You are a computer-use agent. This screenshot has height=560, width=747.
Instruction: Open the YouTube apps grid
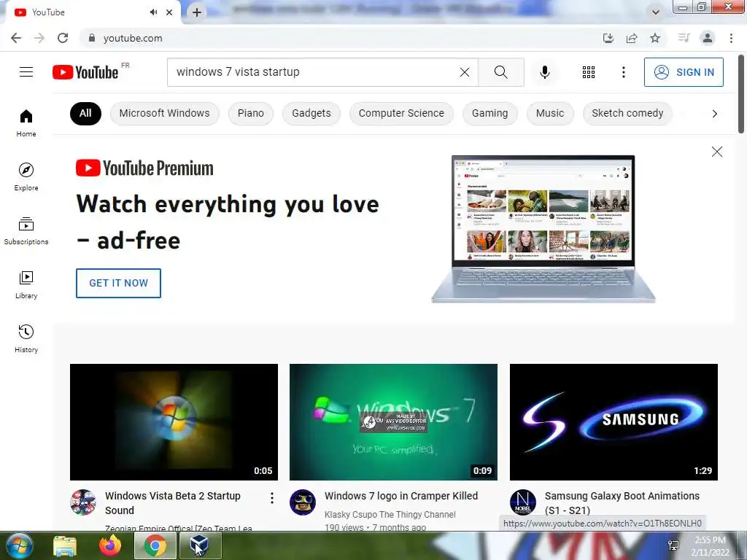(589, 72)
